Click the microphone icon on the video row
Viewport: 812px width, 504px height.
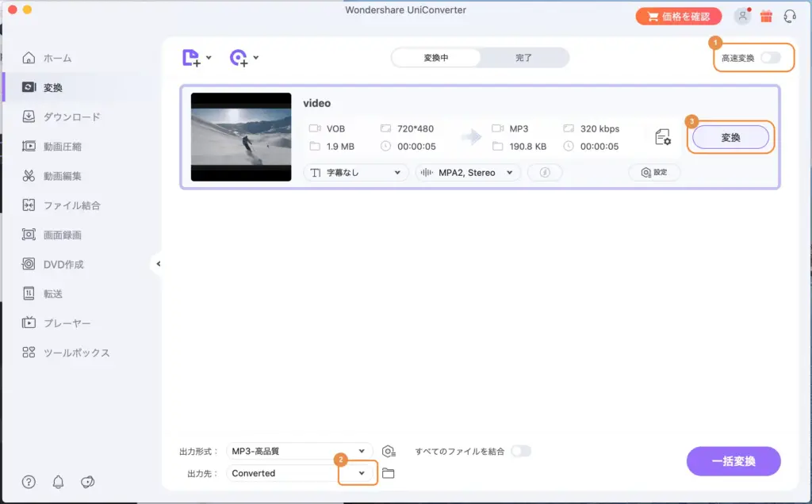pos(545,172)
